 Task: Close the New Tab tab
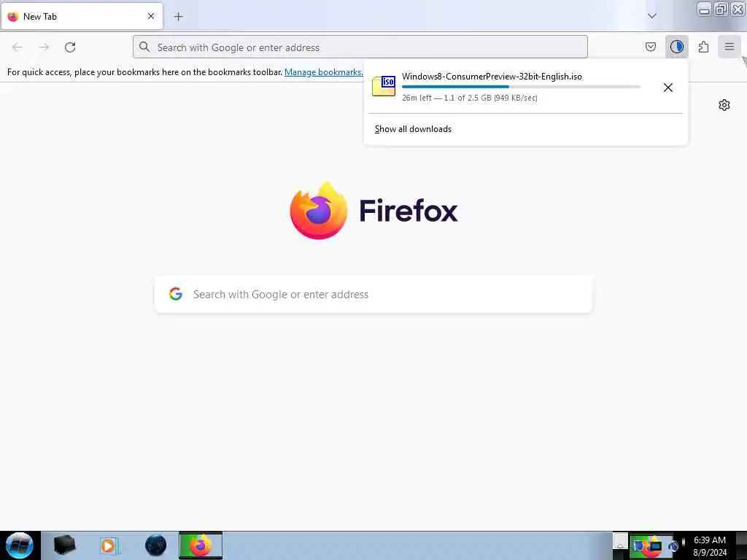[151, 16]
